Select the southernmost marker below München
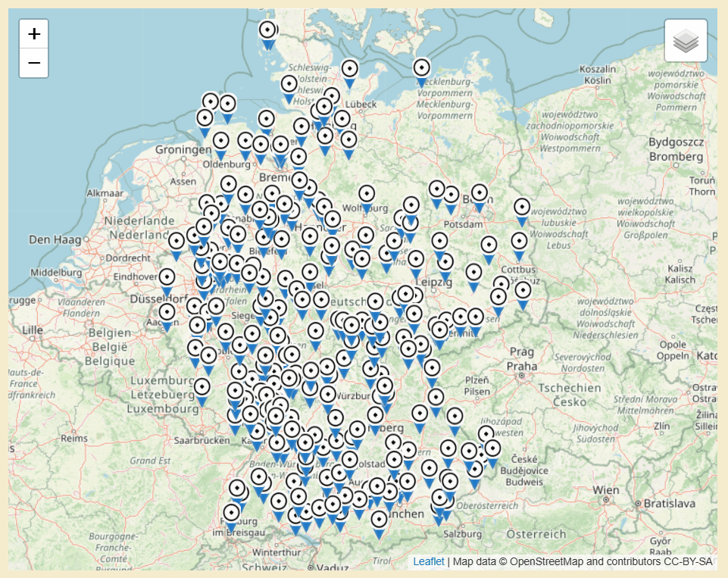 point(380,525)
